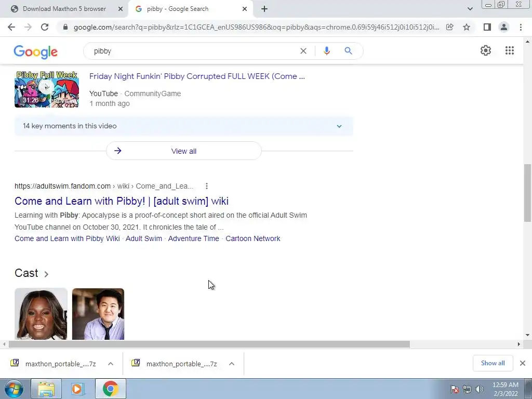Viewport: 532px width, 399px height.
Task: Click the forward navigation arrow
Action: click(x=28, y=27)
